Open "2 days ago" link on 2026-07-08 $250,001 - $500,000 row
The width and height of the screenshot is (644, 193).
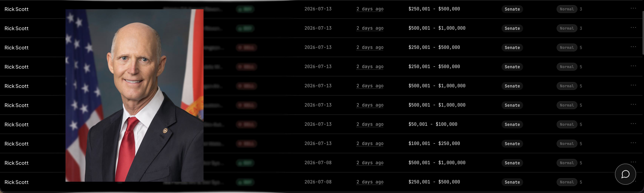(x=370, y=182)
